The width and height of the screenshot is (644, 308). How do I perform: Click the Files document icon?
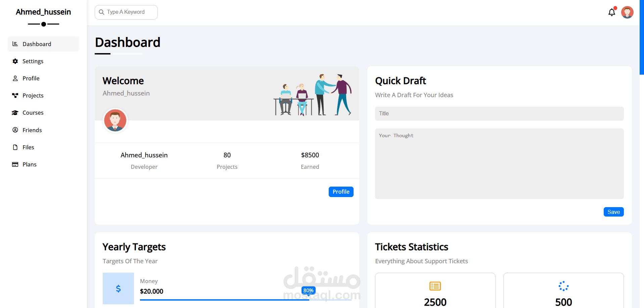coord(15,147)
